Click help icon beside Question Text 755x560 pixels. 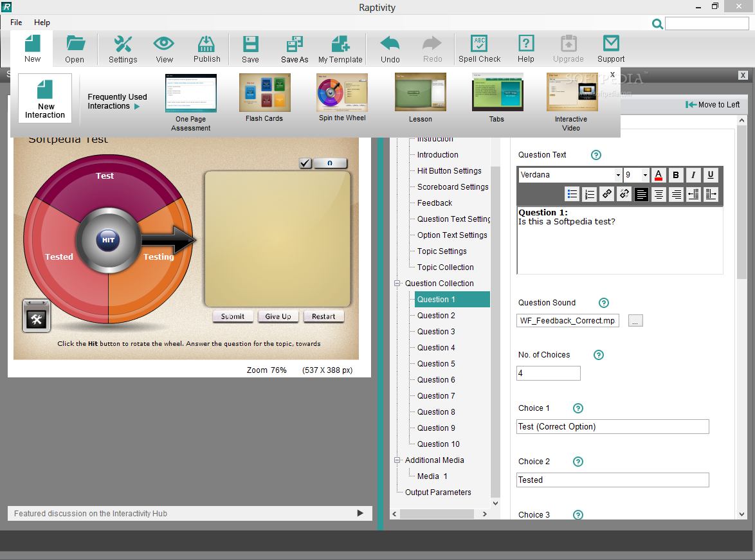596,155
